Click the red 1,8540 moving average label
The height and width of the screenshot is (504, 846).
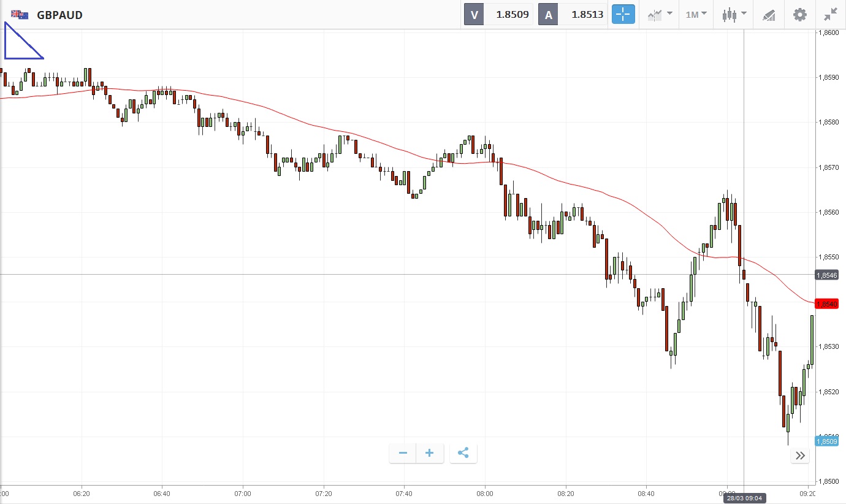tap(826, 304)
